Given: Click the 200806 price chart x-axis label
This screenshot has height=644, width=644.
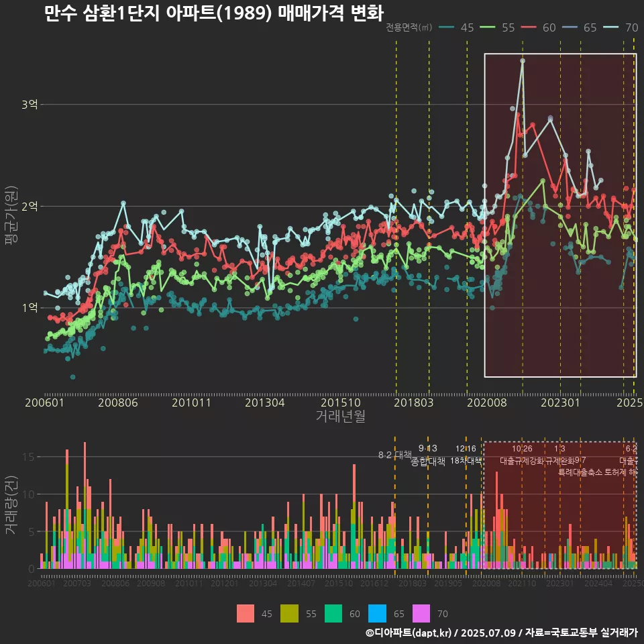Looking at the screenshot, I should (118, 402).
